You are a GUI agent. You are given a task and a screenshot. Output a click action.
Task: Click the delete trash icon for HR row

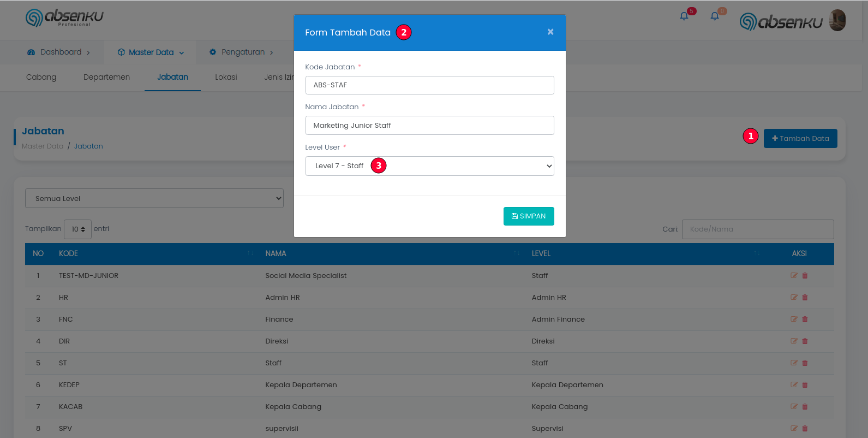pyautogui.click(x=805, y=298)
